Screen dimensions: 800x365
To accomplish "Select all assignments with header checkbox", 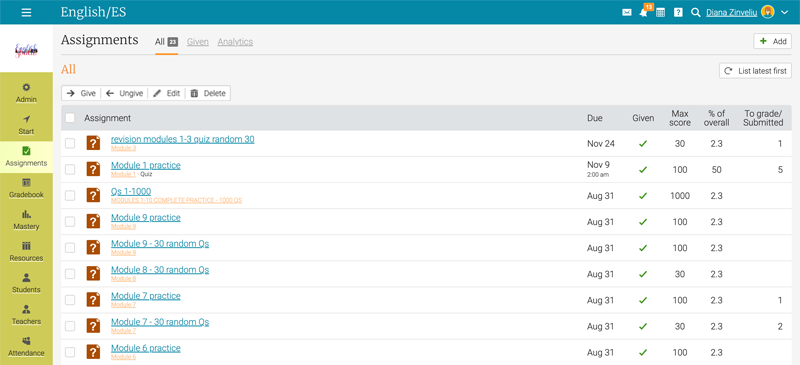I will tap(70, 118).
